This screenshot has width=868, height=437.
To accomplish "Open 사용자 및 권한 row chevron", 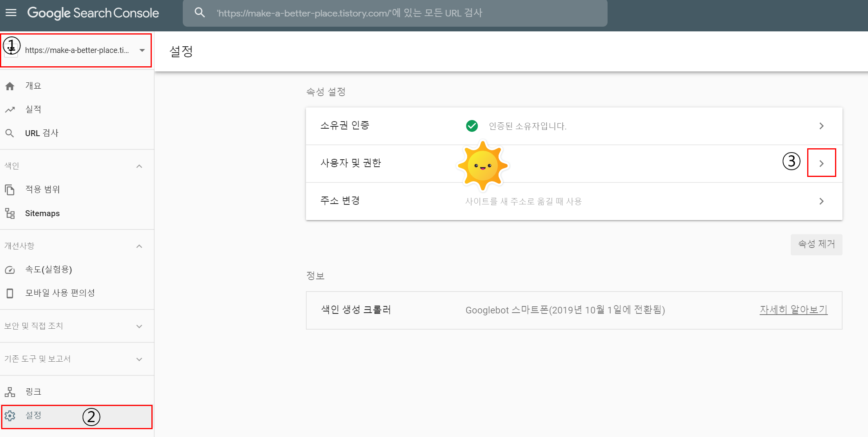I will 821,163.
